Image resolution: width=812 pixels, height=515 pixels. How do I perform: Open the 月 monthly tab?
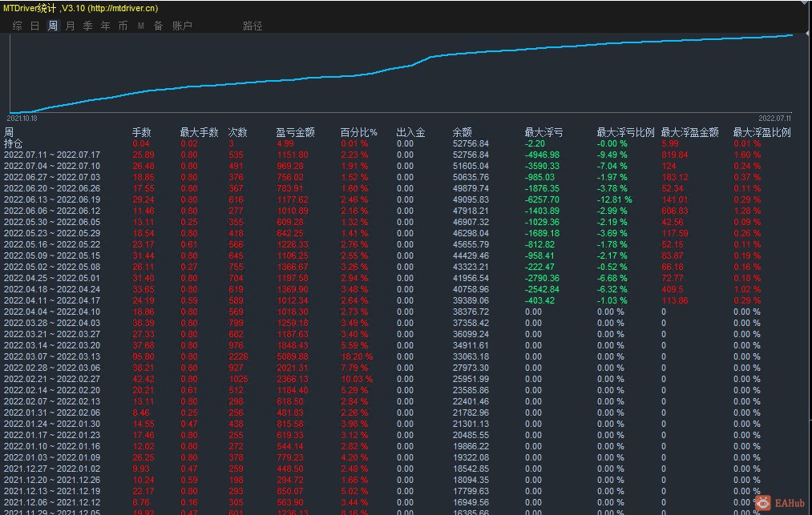(x=71, y=26)
